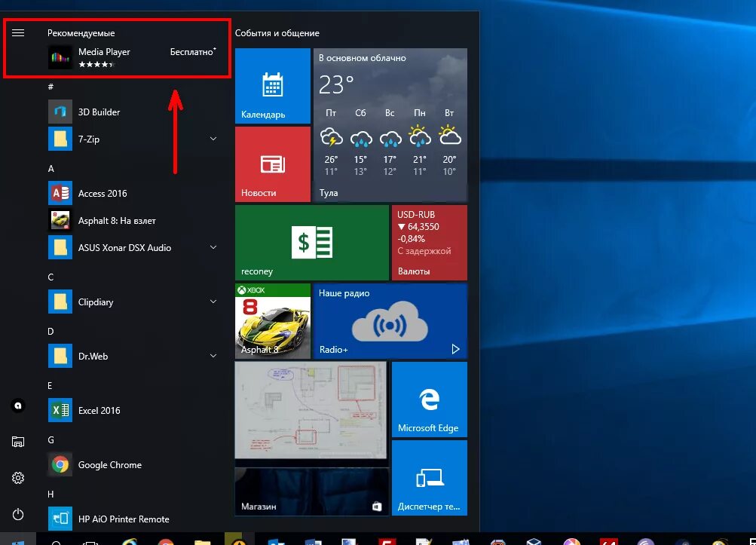This screenshot has width=756, height=545.
Task: Launch HP AiO Printer Remote
Action: pyautogui.click(x=133, y=519)
